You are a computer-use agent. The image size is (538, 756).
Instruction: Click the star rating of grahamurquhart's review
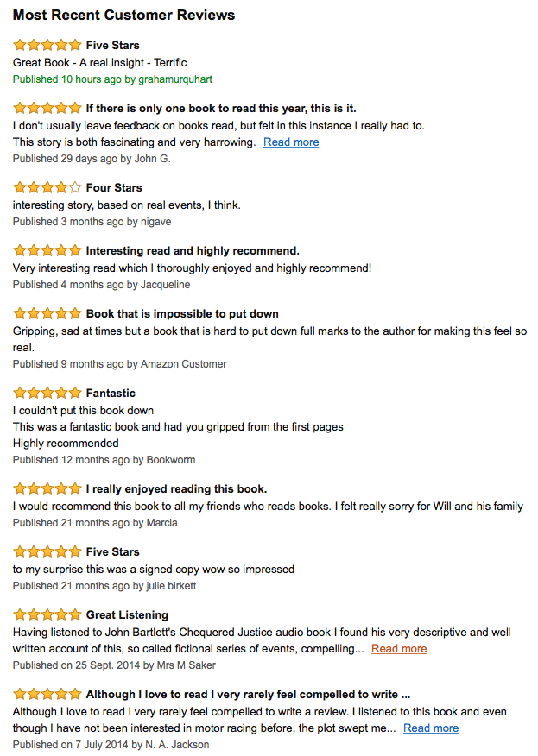47,46
